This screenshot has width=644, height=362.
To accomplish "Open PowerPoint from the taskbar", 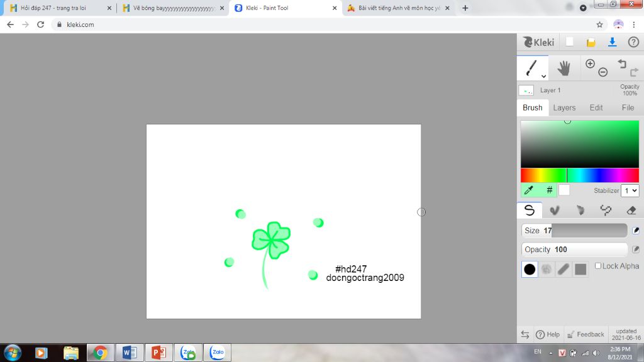I will (158, 353).
